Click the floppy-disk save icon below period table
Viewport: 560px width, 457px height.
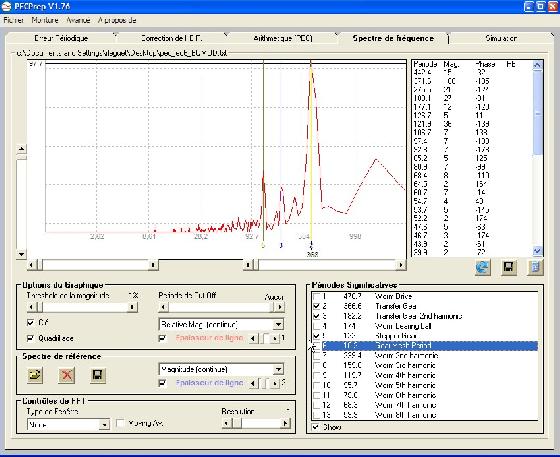tap(509, 267)
